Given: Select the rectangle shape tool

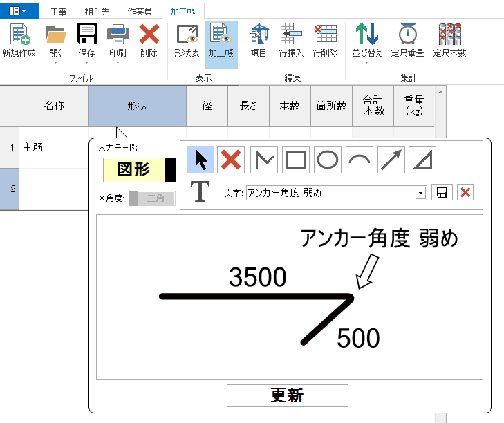Looking at the screenshot, I should [x=295, y=160].
